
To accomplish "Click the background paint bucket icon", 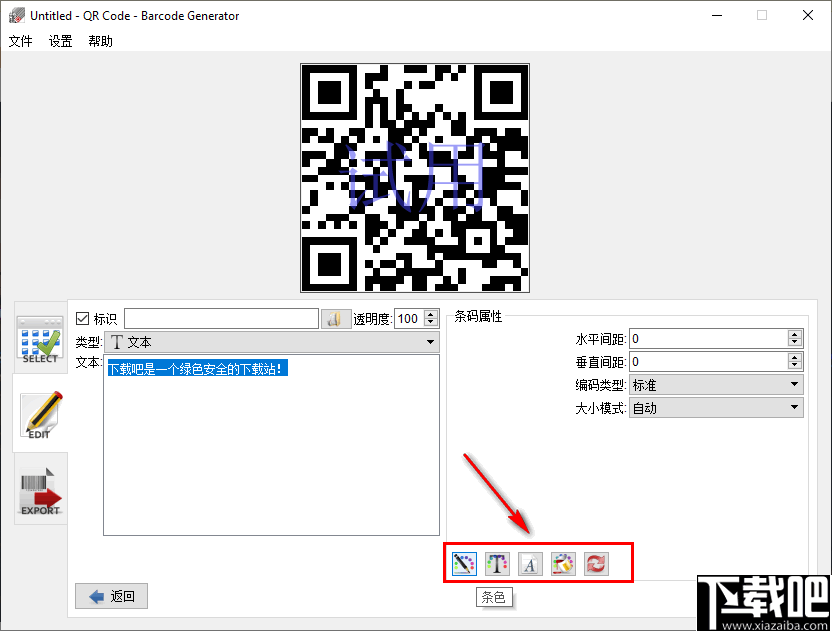I will [563, 563].
